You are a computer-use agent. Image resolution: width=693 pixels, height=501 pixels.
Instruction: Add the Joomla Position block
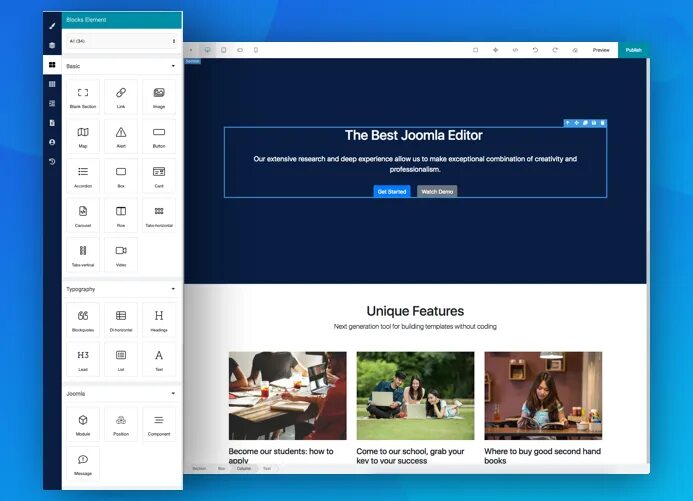coord(121,424)
